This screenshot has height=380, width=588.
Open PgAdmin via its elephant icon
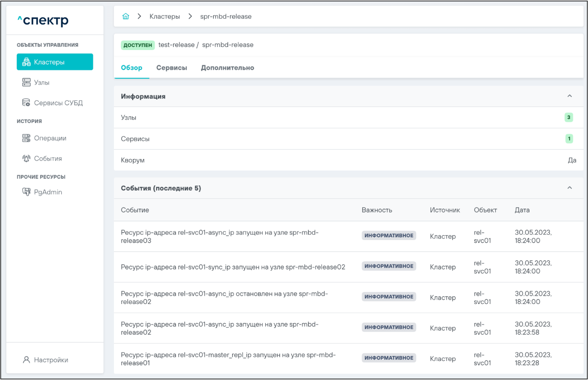pyautogui.click(x=26, y=192)
